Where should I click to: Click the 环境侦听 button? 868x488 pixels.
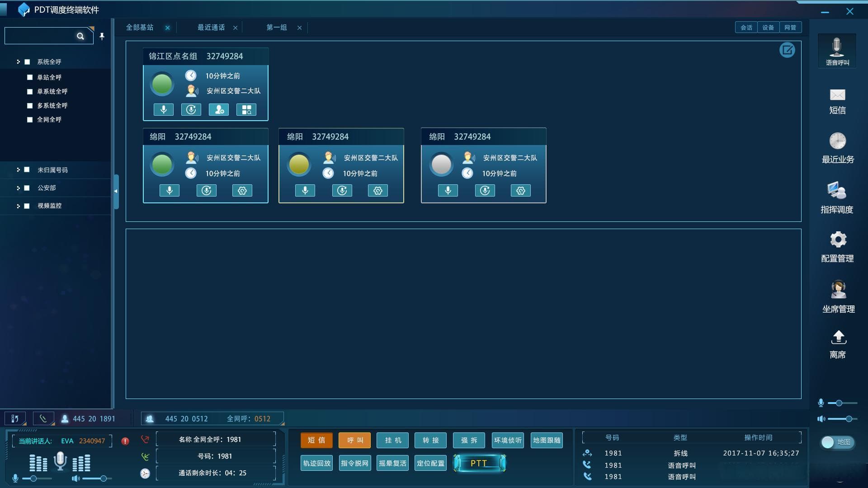[x=508, y=440]
